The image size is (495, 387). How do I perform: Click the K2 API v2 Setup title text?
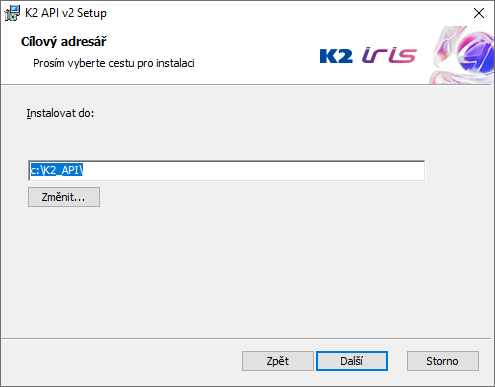[x=66, y=13]
